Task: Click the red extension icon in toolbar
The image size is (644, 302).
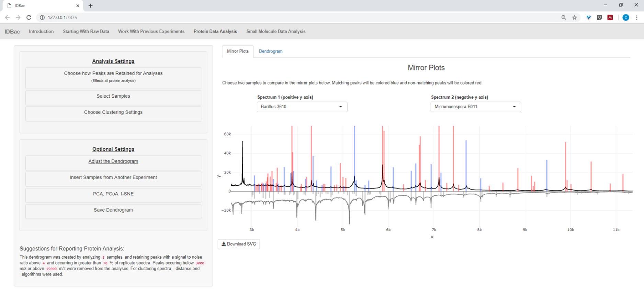Action: click(x=610, y=18)
